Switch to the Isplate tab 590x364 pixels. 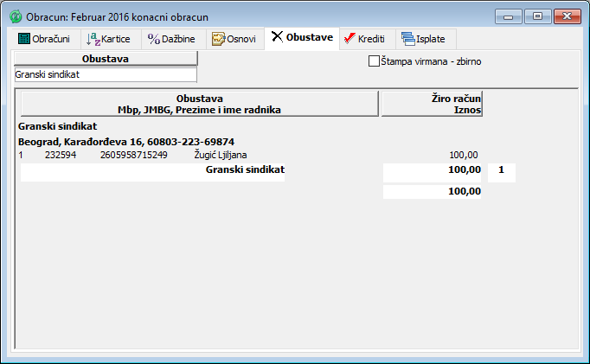click(426, 39)
